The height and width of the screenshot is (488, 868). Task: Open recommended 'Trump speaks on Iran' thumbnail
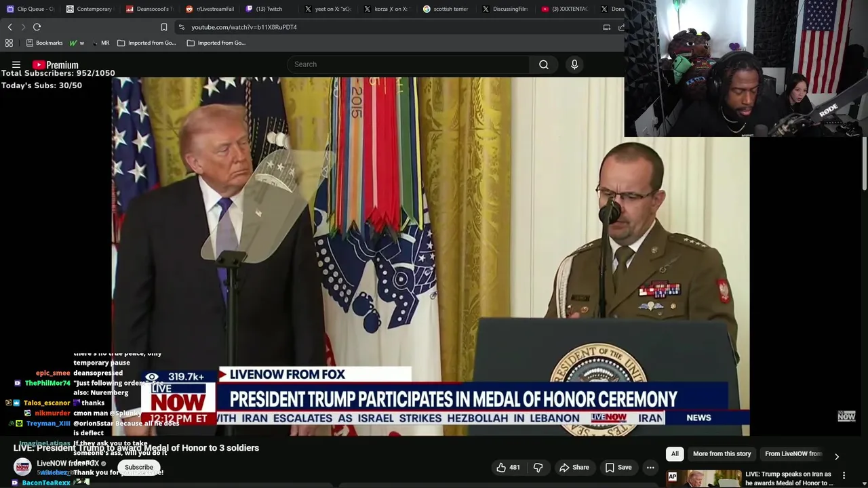[x=704, y=479]
